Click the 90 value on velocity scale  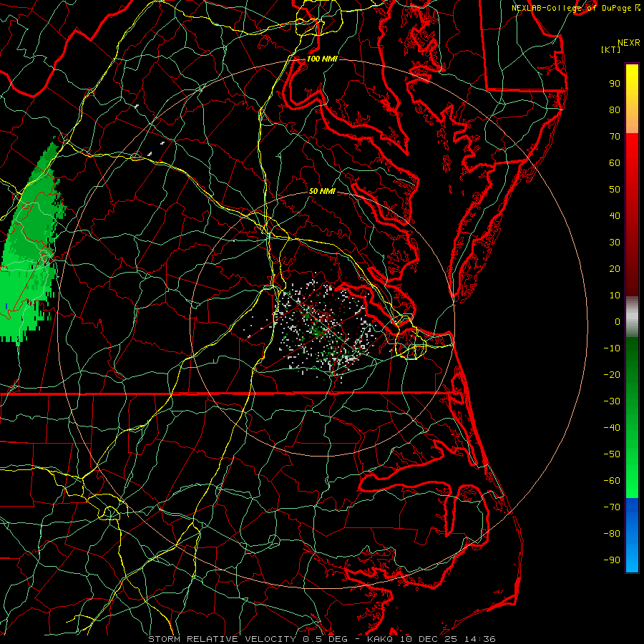tap(615, 84)
